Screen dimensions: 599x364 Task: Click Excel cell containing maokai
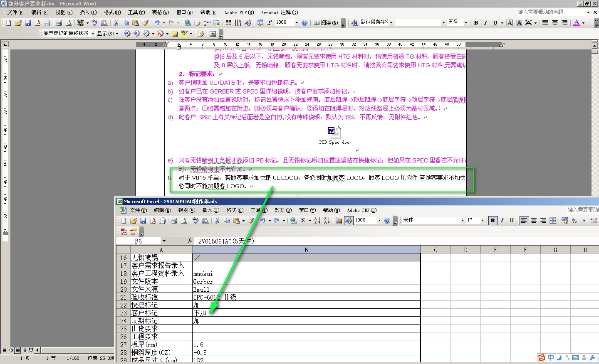[x=307, y=273]
